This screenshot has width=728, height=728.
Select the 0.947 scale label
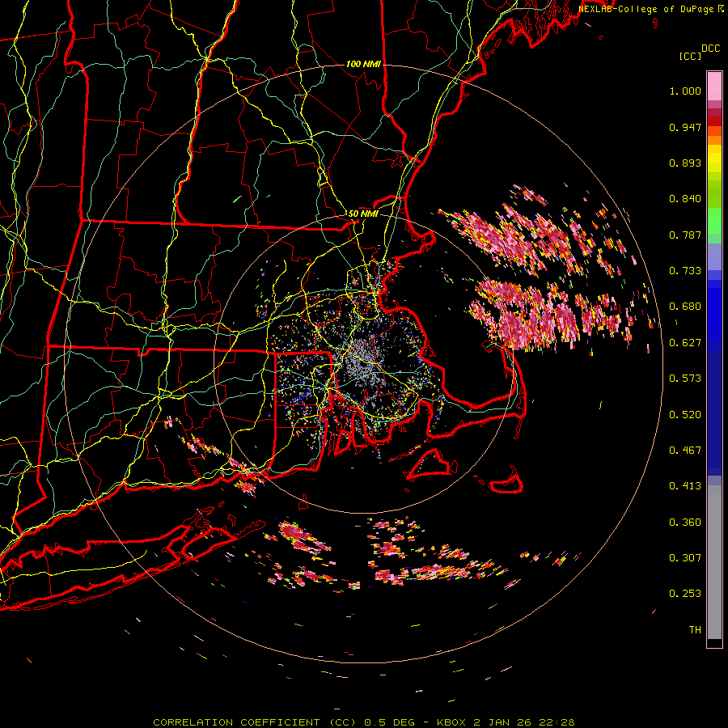click(685, 127)
